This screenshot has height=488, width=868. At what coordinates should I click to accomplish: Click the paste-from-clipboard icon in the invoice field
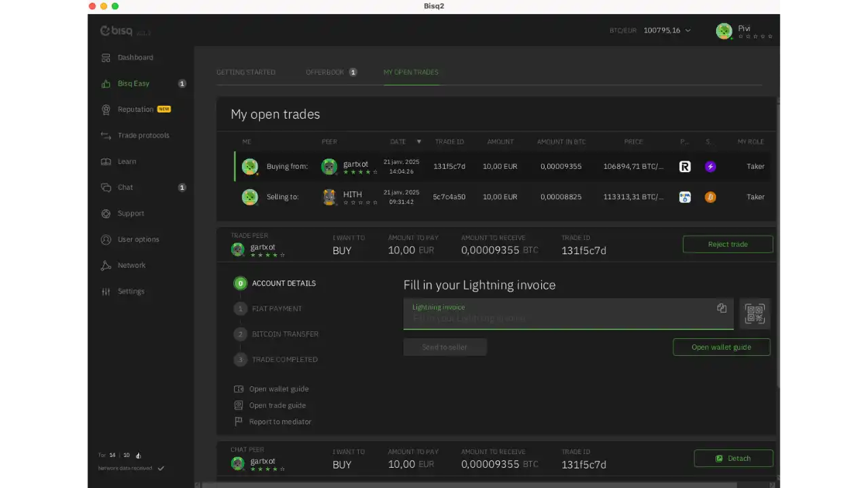(x=722, y=308)
